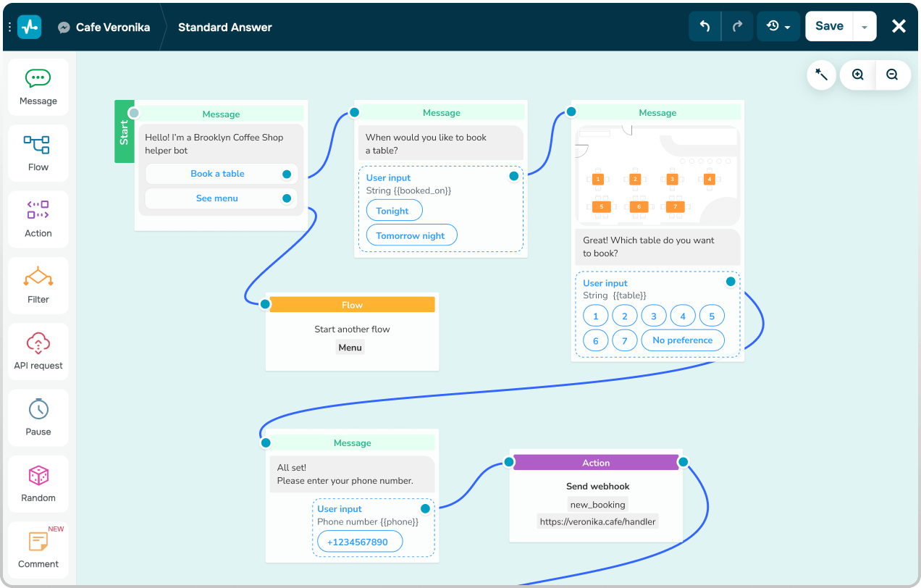
Task: Click the input connector of Flow block
Action: [x=266, y=305]
